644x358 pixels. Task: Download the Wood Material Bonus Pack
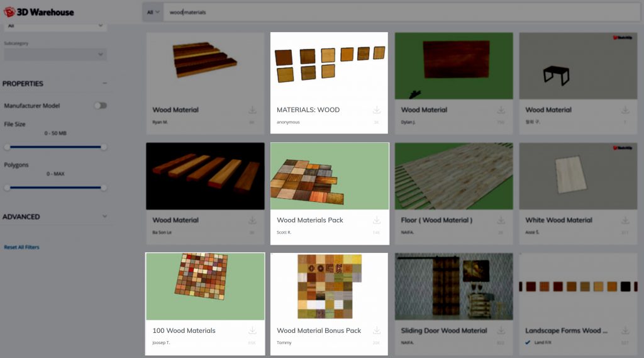pos(376,330)
